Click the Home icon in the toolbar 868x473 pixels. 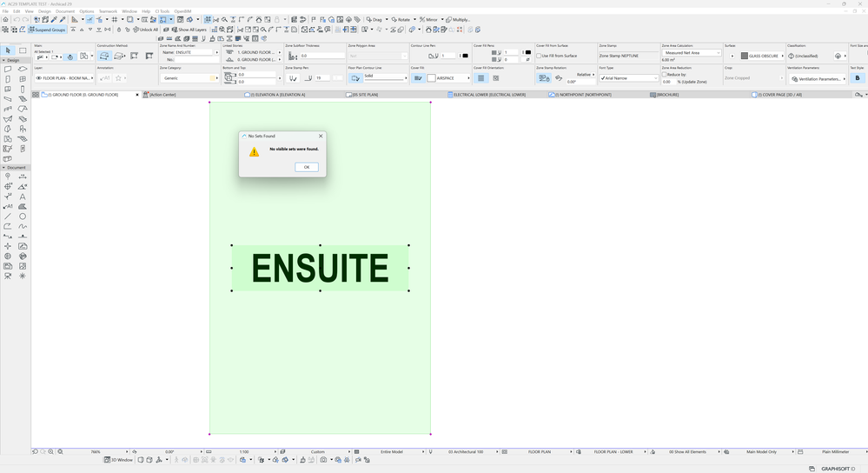tap(5, 19)
